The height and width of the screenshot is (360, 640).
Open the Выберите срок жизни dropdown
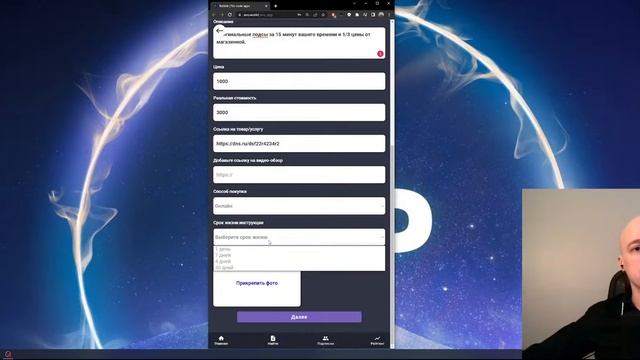click(299, 237)
